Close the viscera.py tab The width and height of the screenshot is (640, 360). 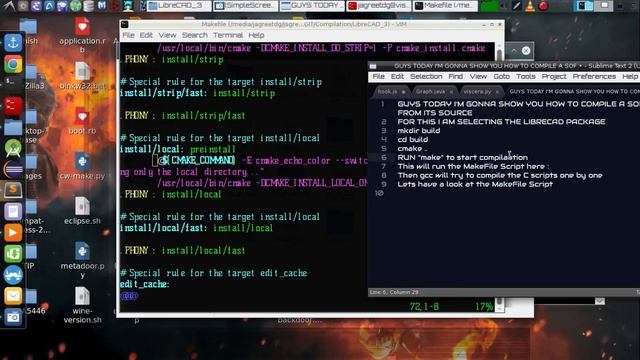pos(497,92)
